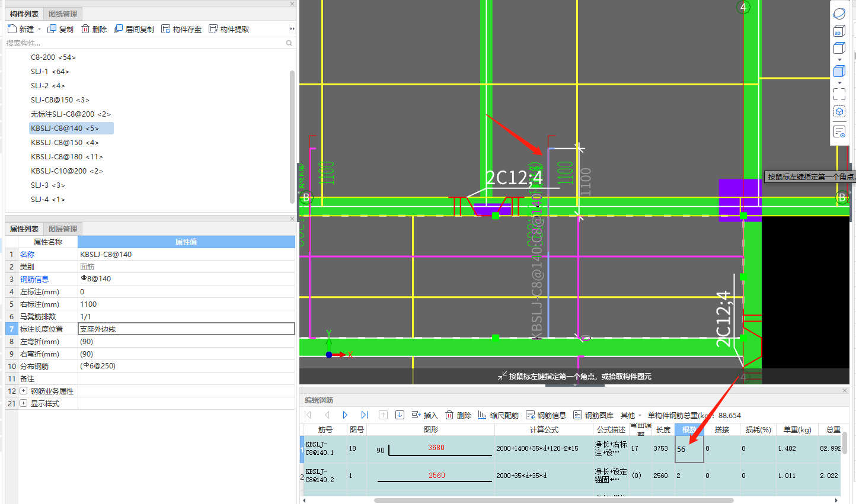Click the 马凳筋排数 value 1/1
Screen dimensions: 856x504
click(187, 316)
